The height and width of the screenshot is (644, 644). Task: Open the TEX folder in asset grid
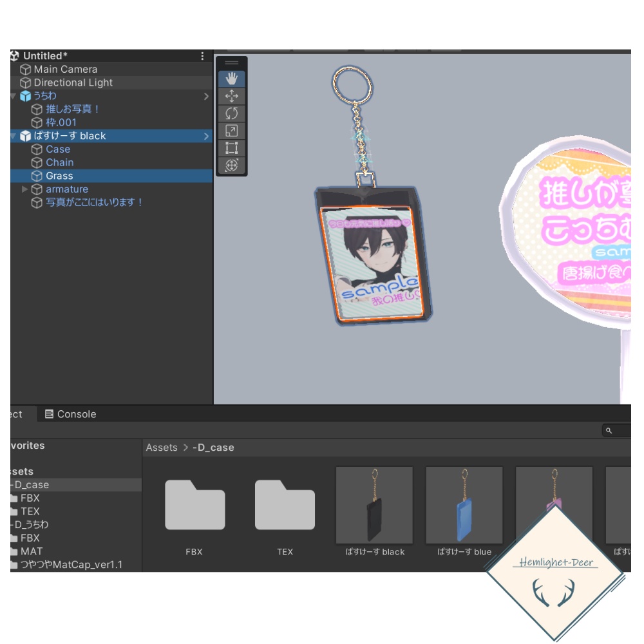click(x=285, y=512)
